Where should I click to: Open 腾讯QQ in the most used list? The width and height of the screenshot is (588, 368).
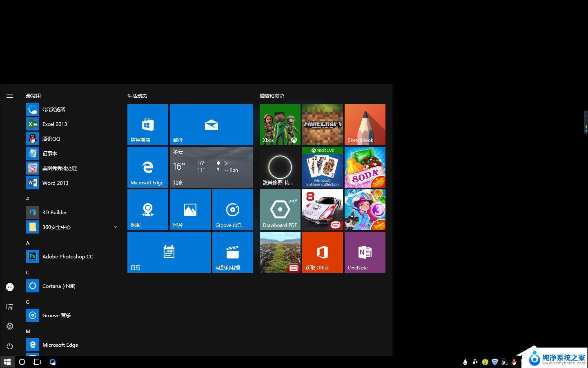(72, 139)
